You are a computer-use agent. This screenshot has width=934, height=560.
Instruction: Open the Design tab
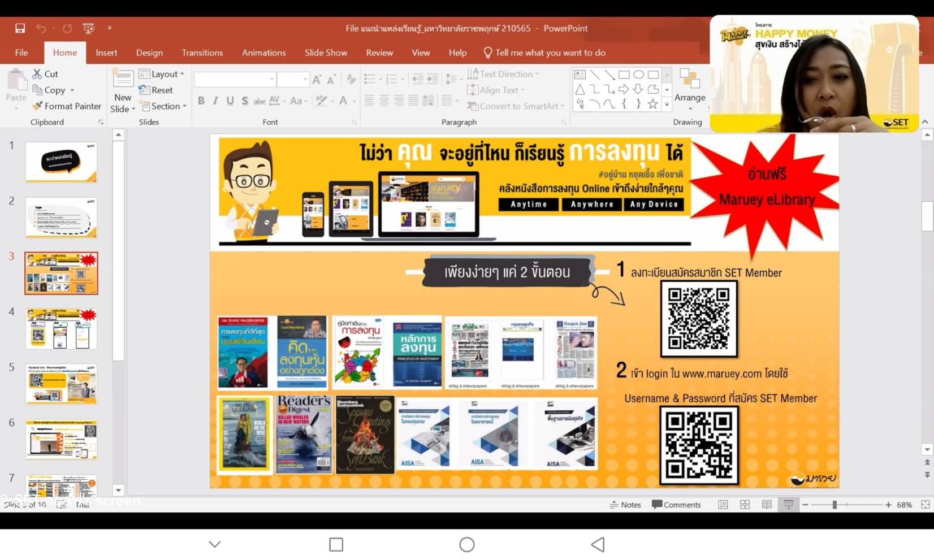149,53
